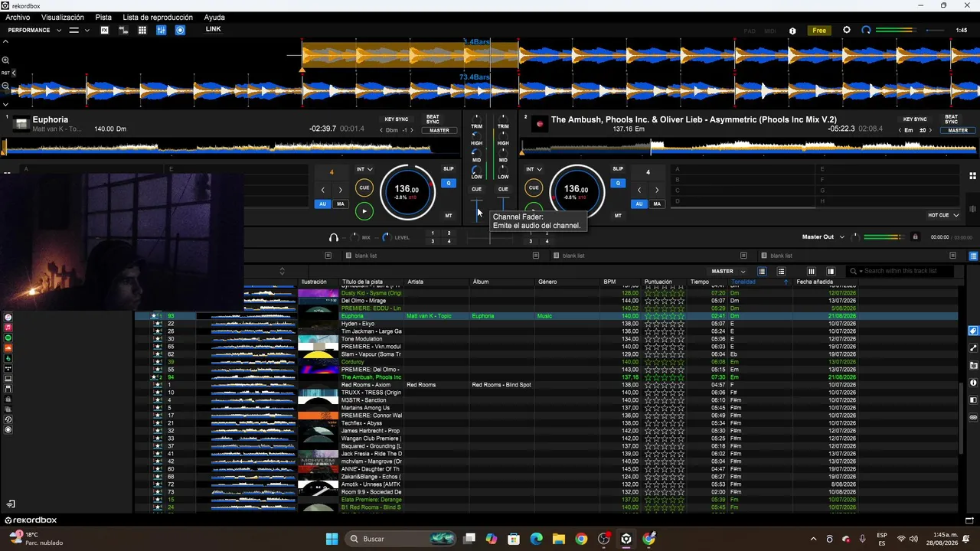Reset waveform zoom with RST
The height and width of the screenshot is (551, 980).
[x=6, y=73]
